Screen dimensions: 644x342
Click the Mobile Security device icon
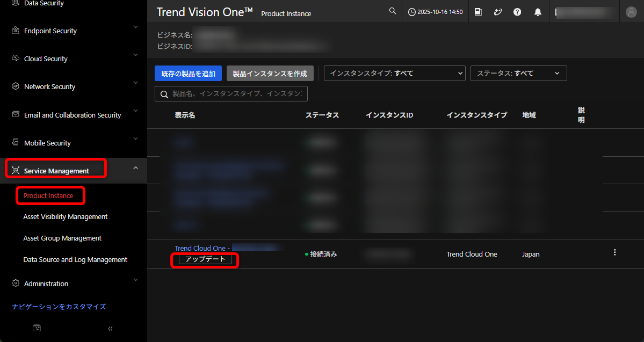tap(16, 142)
